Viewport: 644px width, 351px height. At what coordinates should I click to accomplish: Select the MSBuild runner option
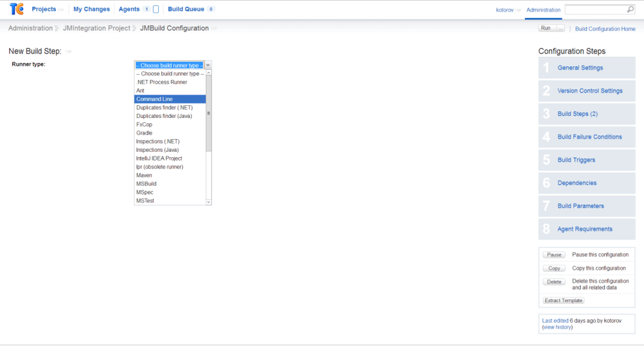tap(170, 184)
